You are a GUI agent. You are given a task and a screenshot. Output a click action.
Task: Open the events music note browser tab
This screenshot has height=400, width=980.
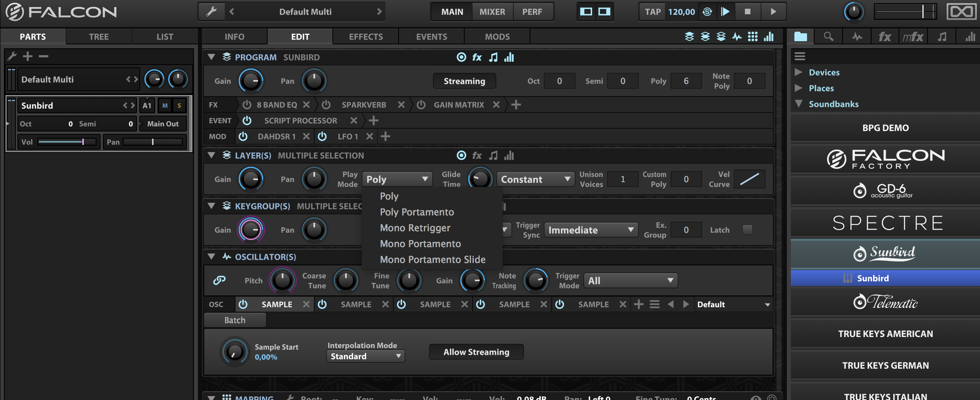click(942, 37)
